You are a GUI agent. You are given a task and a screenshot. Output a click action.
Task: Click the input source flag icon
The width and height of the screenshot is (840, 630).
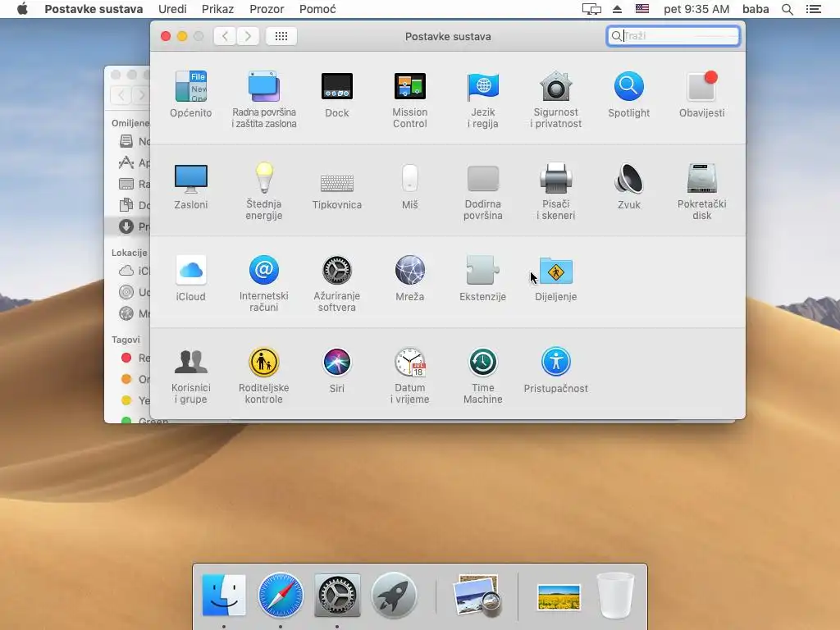pos(641,8)
